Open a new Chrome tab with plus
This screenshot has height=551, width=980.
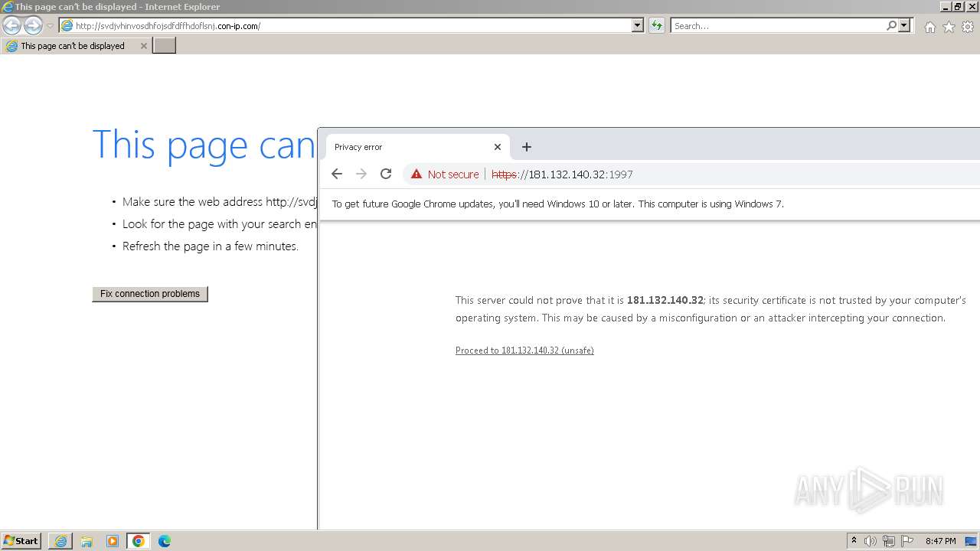point(526,147)
